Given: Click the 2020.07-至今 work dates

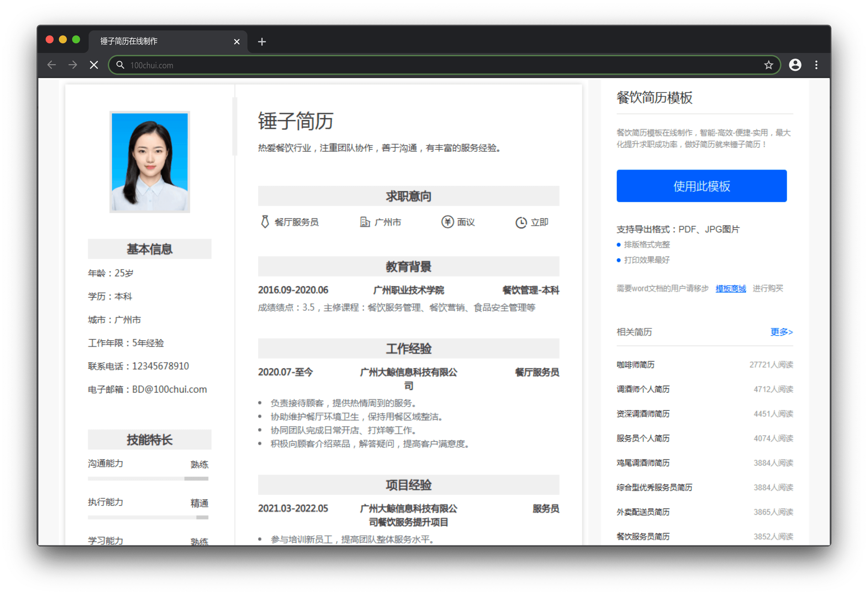Looking at the screenshot, I should 285,372.
